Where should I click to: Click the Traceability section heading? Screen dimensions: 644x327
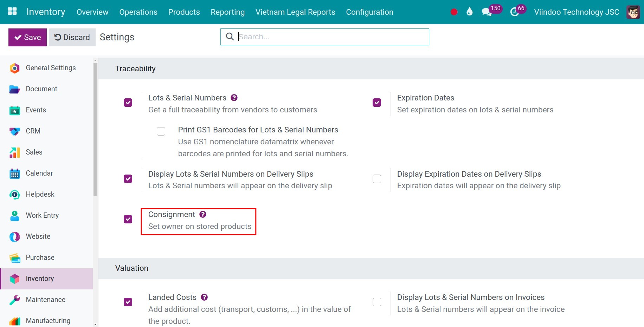click(x=135, y=68)
